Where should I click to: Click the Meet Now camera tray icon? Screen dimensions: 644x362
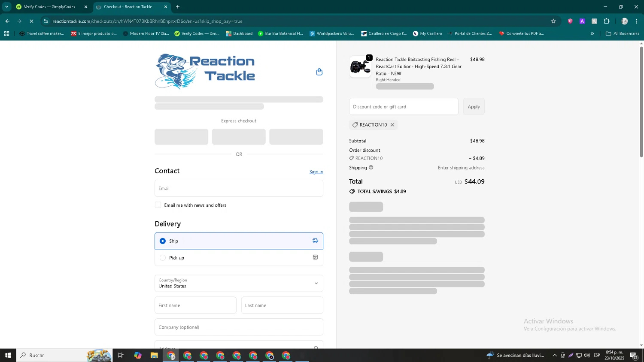coord(563,355)
